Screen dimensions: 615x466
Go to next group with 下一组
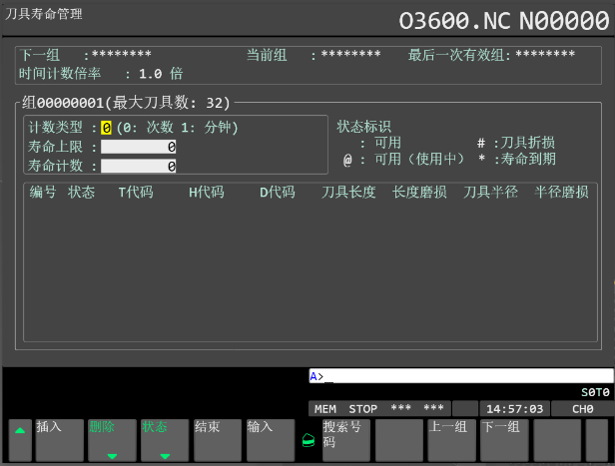tap(503, 438)
